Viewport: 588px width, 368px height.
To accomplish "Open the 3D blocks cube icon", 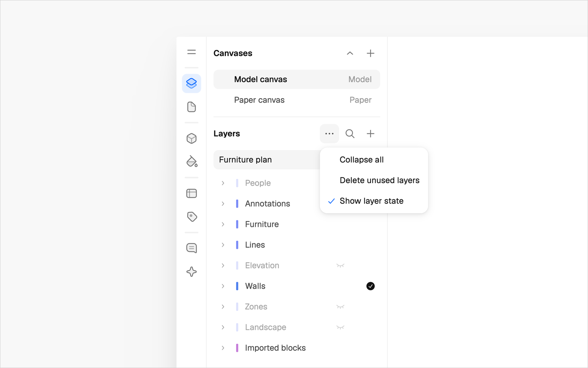I will point(191,138).
